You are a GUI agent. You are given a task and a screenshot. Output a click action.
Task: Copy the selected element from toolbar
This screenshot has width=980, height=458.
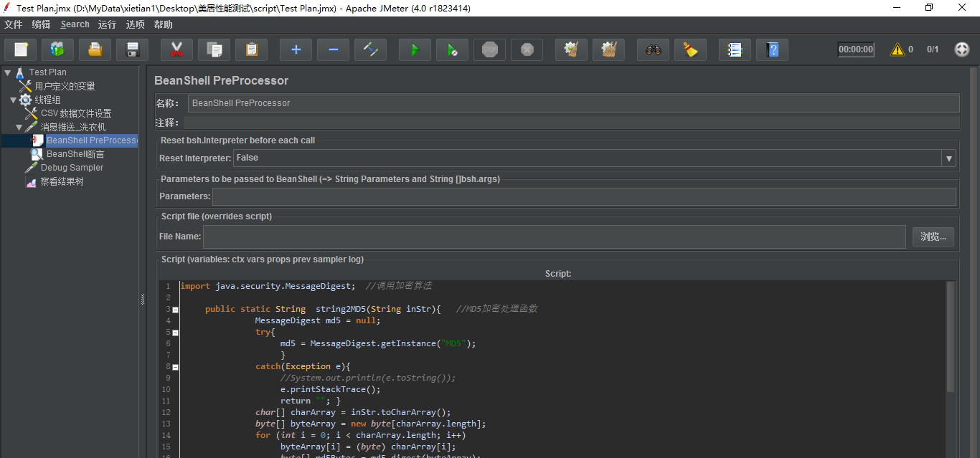[214, 49]
